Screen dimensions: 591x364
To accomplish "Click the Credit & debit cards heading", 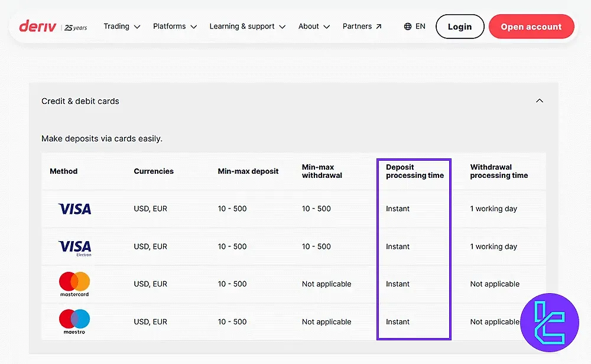I will (x=80, y=101).
